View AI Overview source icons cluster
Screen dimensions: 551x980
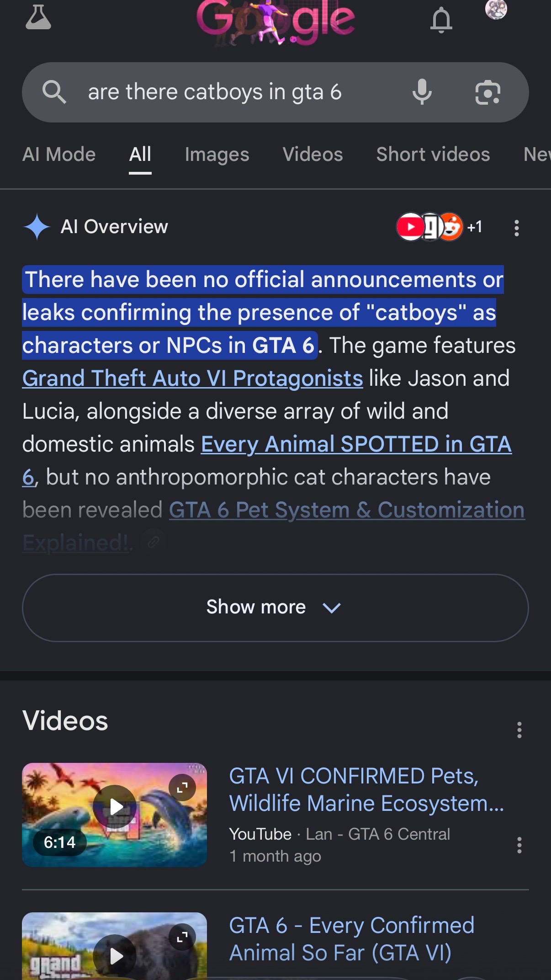tap(439, 227)
